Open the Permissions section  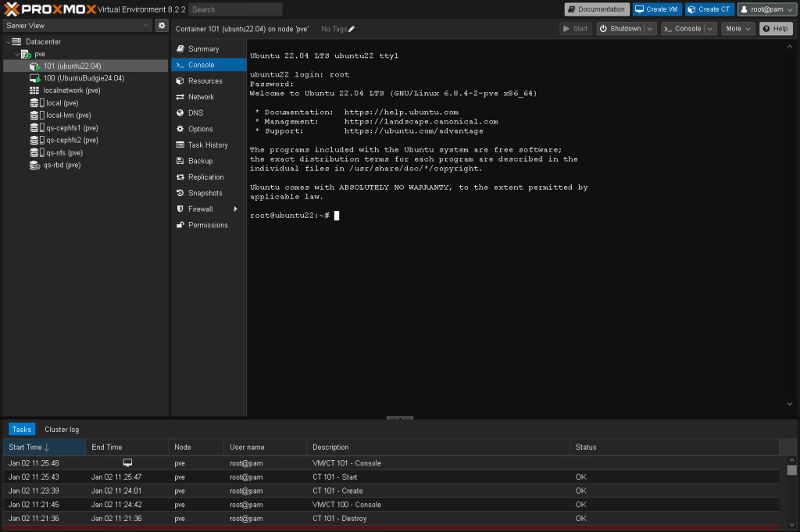(207, 225)
